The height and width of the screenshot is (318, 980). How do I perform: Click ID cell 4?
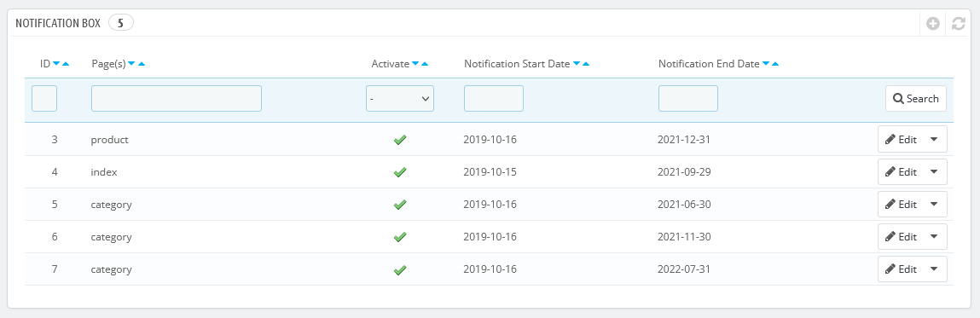pyautogui.click(x=55, y=172)
